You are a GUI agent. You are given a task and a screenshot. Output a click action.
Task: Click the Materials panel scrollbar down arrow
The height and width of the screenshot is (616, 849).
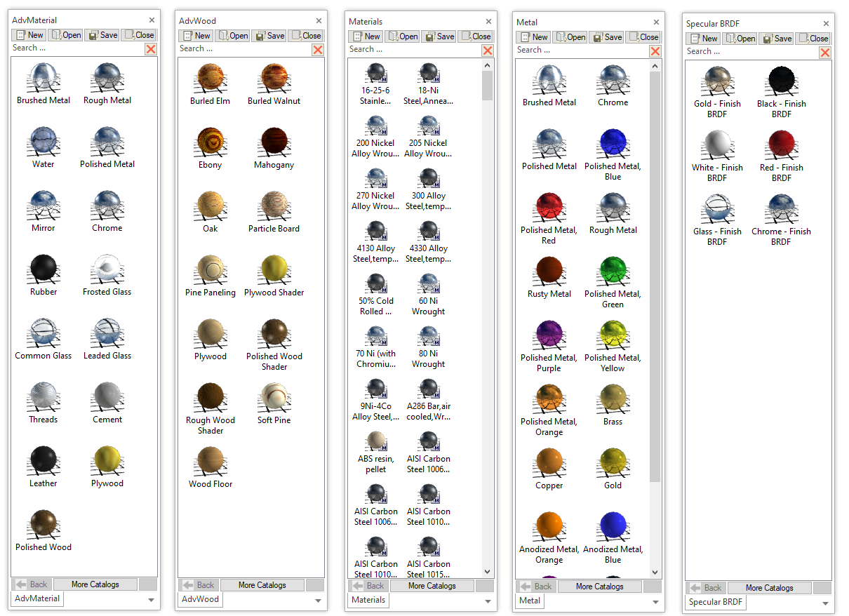pyautogui.click(x=488, y=573)
